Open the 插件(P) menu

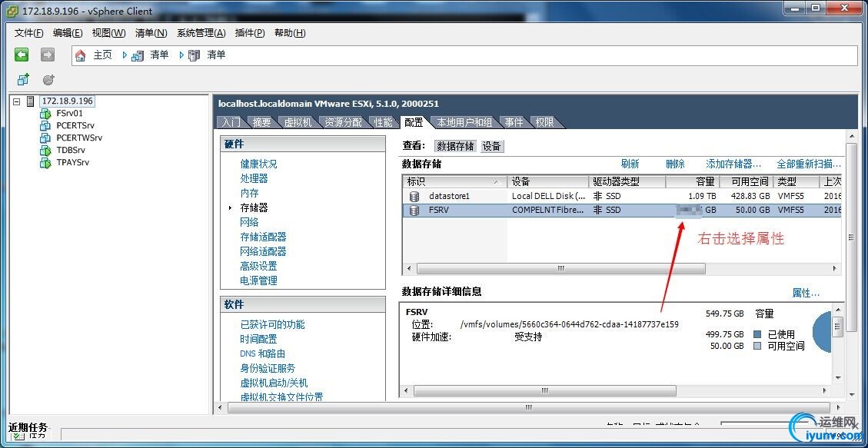point(250,33)
